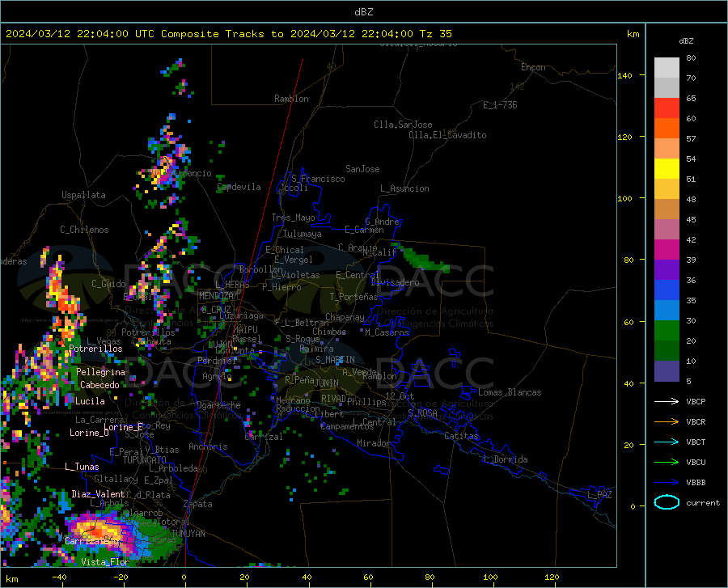728x588 pixels.
Task: Pick the magenta 39-42 dBZ swatch
Action: click(x=667, y=250)
